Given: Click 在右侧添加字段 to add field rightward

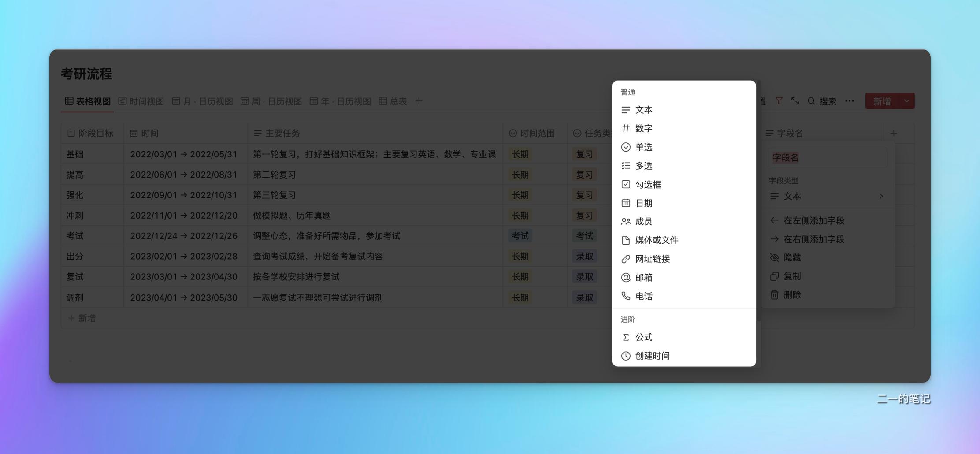Looking at the screenshot, I should click(813, 238).
